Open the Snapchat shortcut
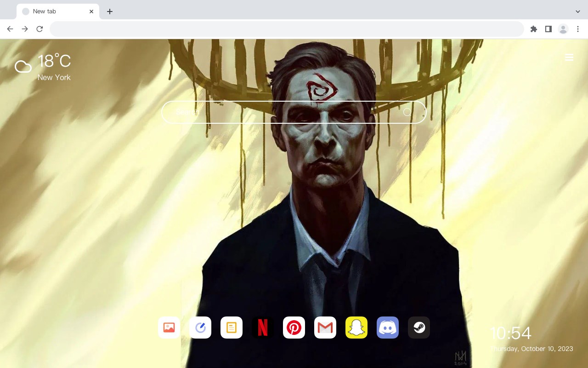 356,328
